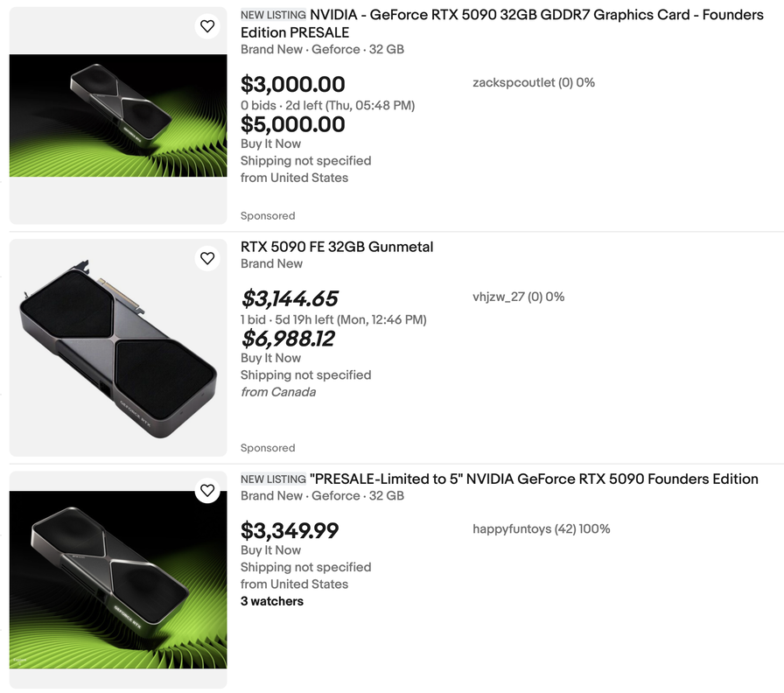Toggle watchlist heart on happyfuntoys listing
Viewport: 784px width, 693px height.
pyautogui.click(x=207, y=490)
